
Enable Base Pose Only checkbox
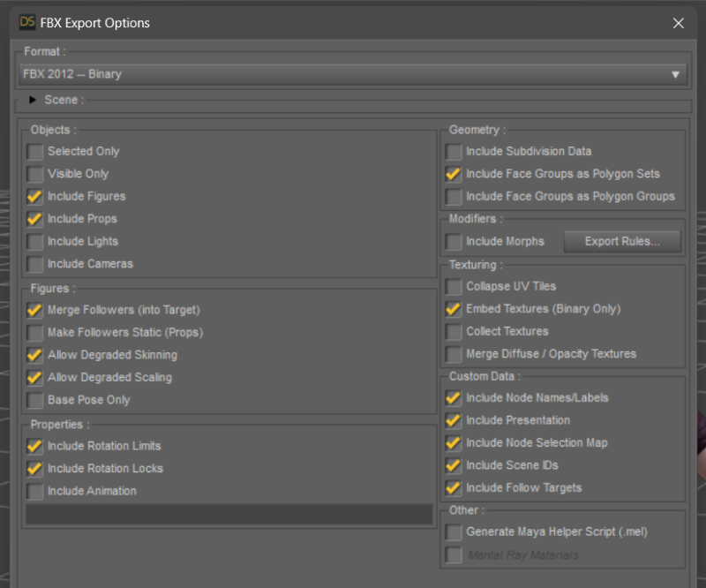pyautogui.click(x=35, y=400)
